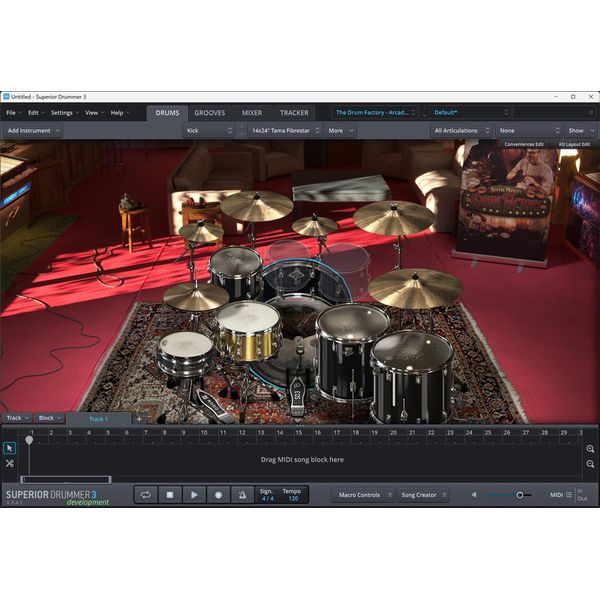Open The Drum Factory library dropdown
600x600 pixels.
[x=374, y=112]
